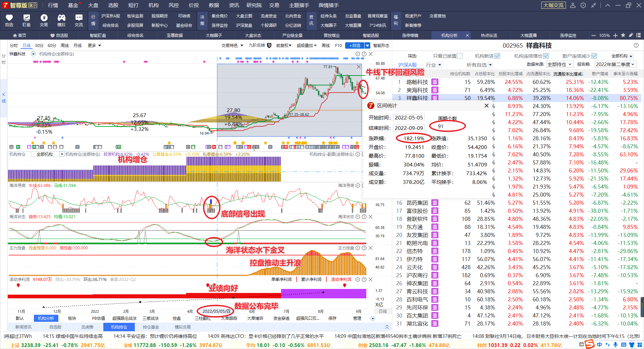Expand the bottom panel double-chevron icon
Screen dimensions: 644x349
click(x=387, y=327)
